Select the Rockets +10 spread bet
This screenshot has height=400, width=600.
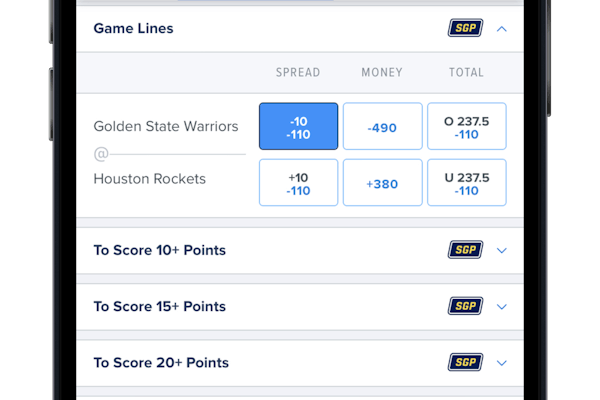pos(298,182)
